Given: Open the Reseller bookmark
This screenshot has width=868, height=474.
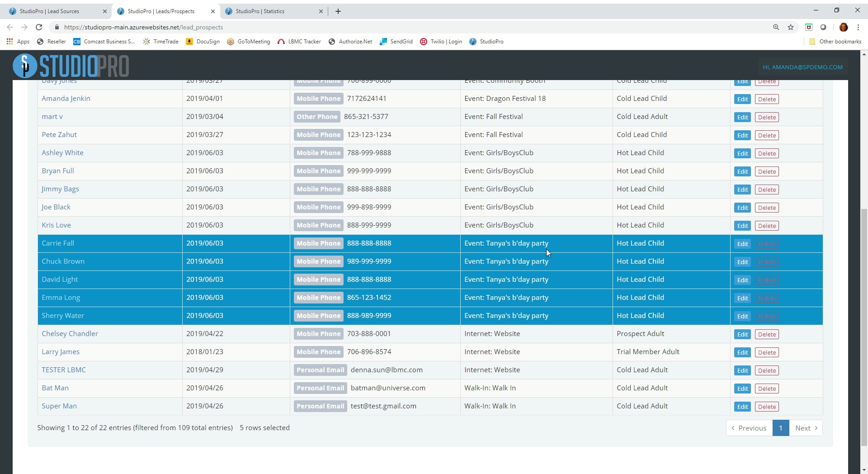Looking at the screenshot, I should coord(52,42).
